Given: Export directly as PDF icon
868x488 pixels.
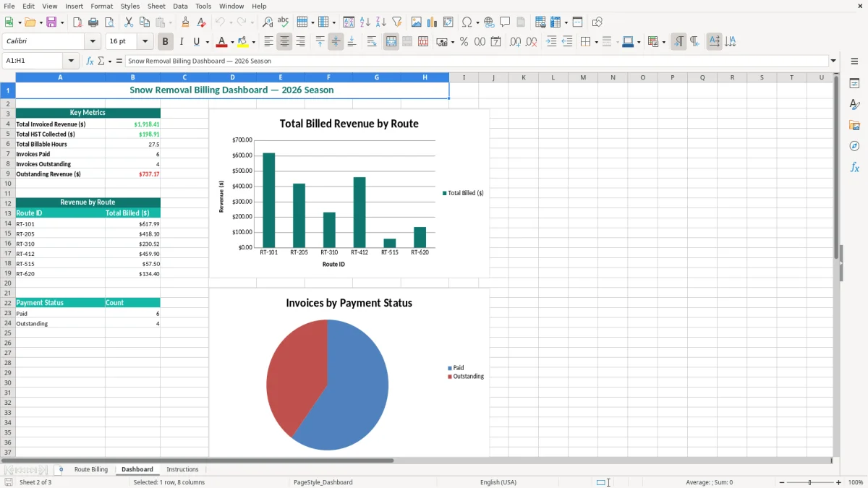Looking at the screenshot, I should pyautogui.click(x=77, y=22).
